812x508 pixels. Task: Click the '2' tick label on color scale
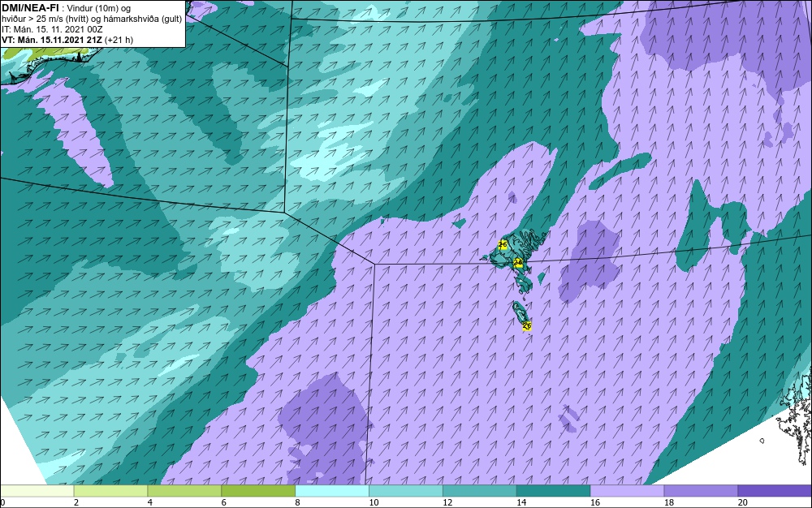pos(76,502)
